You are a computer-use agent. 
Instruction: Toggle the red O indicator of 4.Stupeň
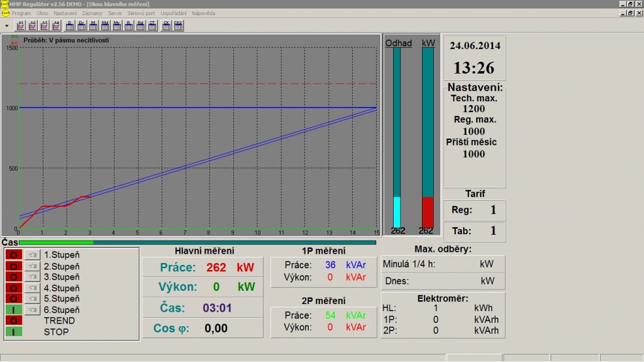(14, 288)
